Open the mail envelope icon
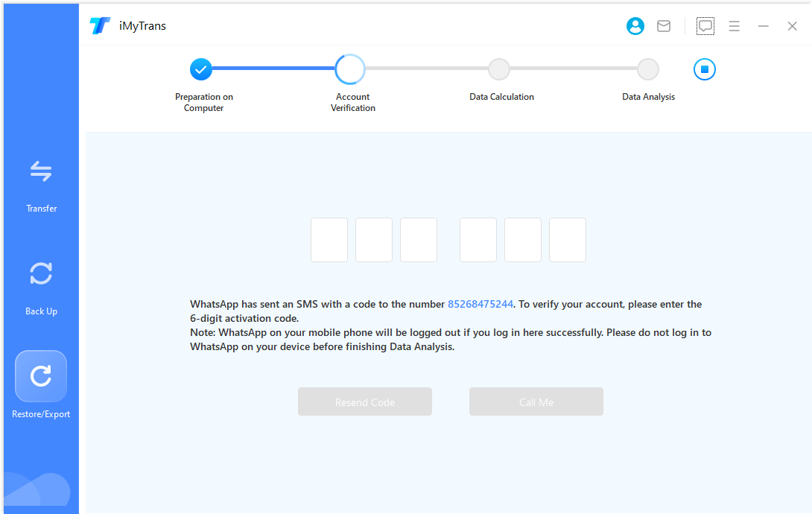812x514 pixels. point(663,26)
